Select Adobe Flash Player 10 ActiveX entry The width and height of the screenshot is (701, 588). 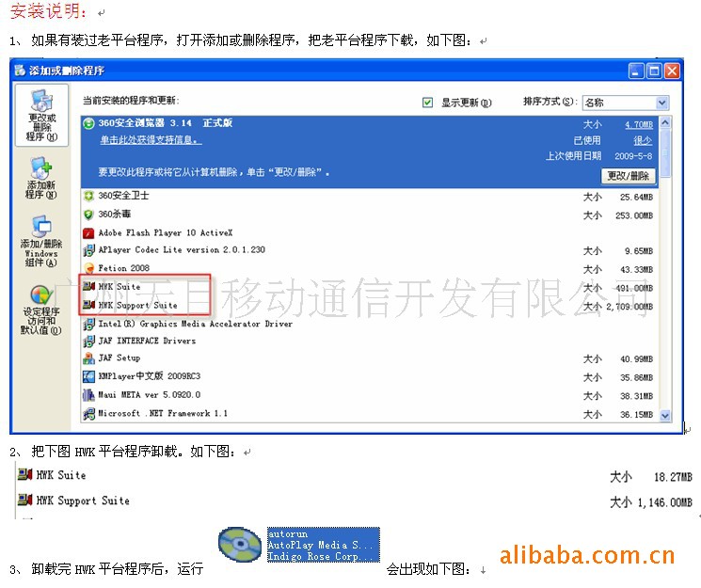[x=166, y=233]
